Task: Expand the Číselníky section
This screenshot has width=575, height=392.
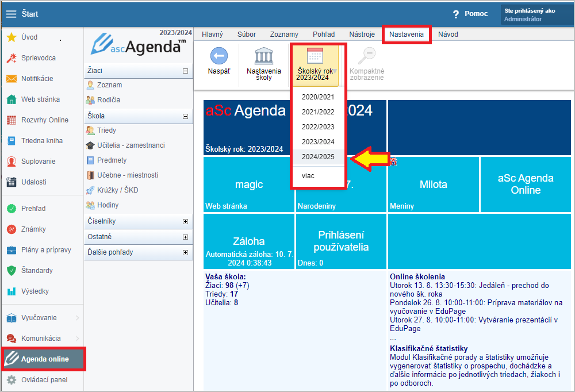Action: click(186, 221)
